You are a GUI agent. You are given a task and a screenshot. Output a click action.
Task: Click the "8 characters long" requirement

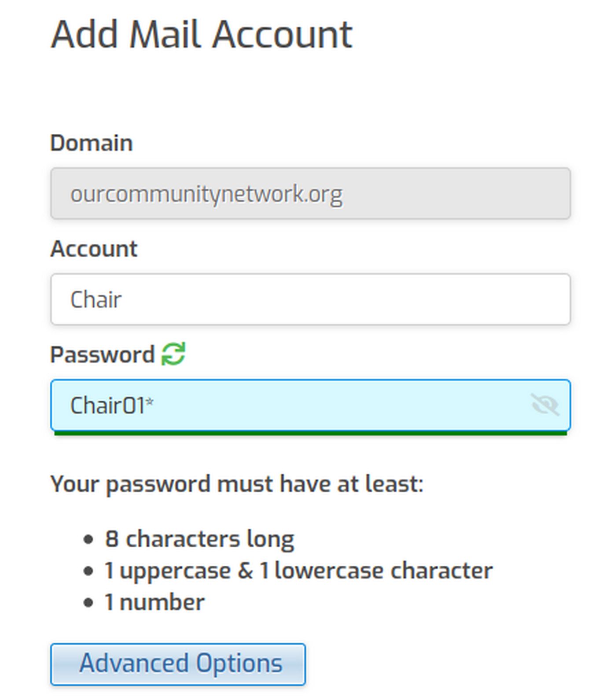pos(199,539)
